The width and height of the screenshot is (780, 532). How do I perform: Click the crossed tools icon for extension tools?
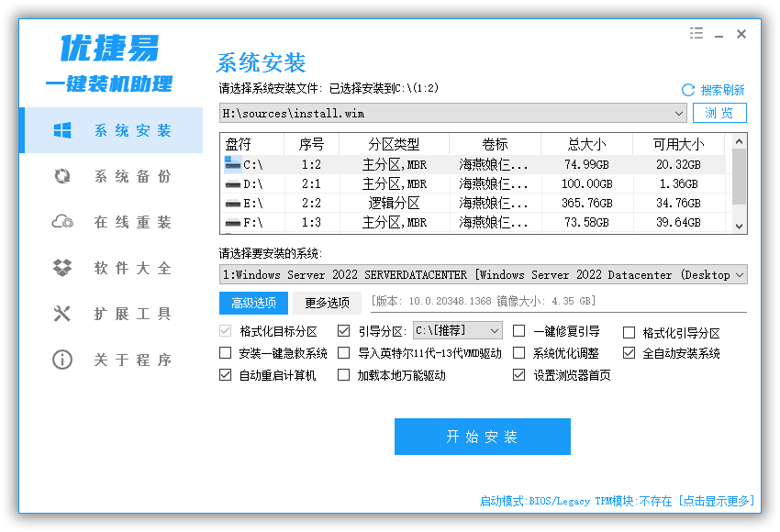(x=62, y=313)
